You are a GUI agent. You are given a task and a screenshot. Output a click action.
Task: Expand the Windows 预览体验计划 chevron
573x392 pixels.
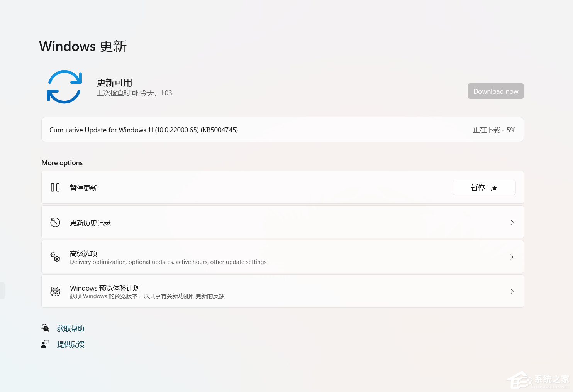(x=512, y=291)
